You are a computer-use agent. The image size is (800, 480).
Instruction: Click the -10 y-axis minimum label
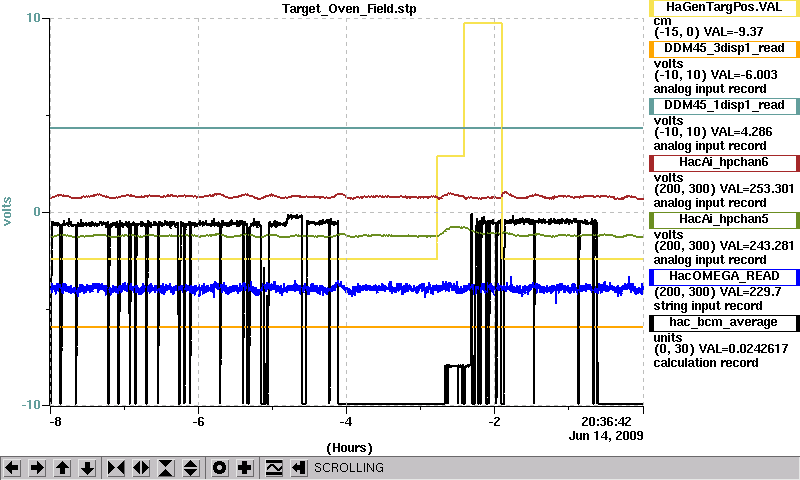click(x=31, y=405)
